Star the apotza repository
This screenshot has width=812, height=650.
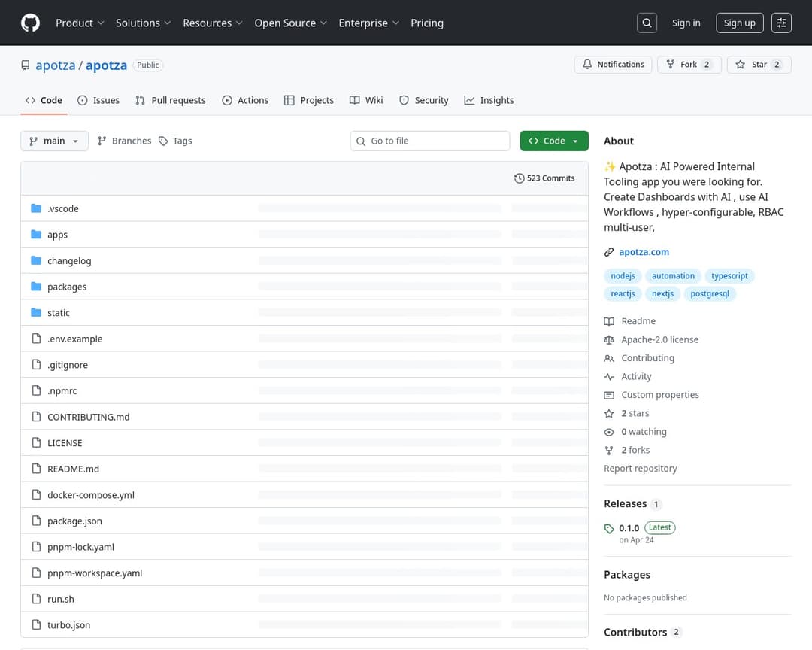point(752,65)
